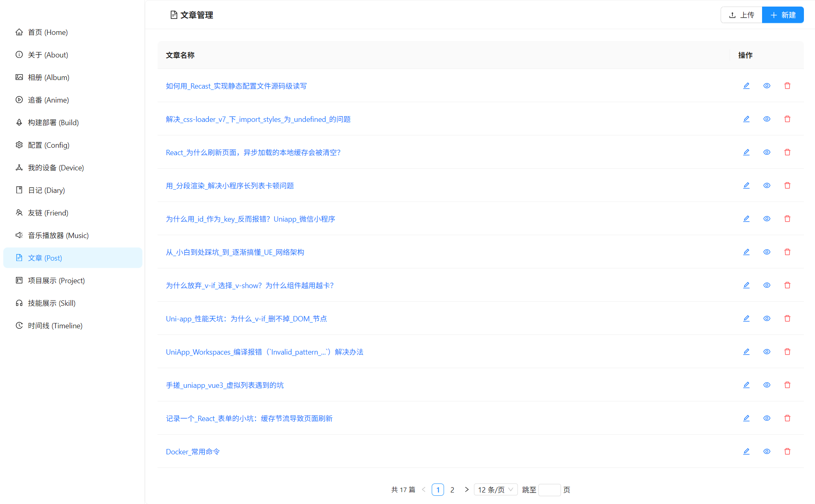The image size is (815, 504).
Task: Edit the UE_网络架构 article
Action: tap(746, 252)
